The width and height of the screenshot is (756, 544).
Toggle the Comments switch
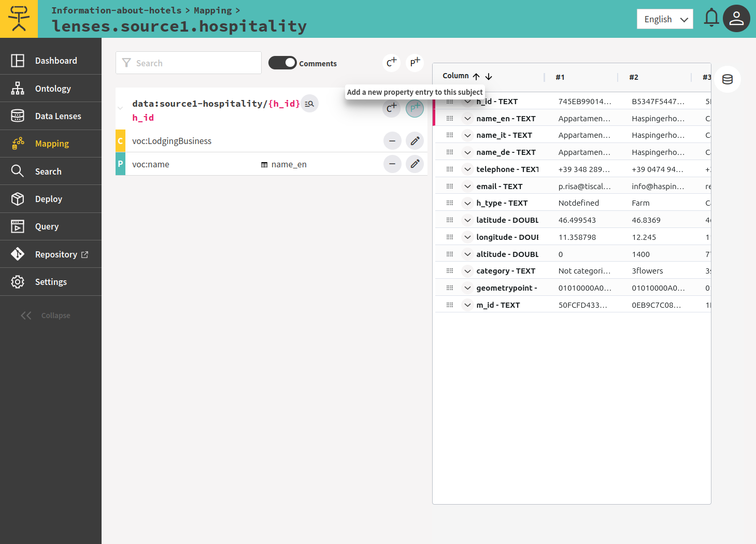point(282,63)
